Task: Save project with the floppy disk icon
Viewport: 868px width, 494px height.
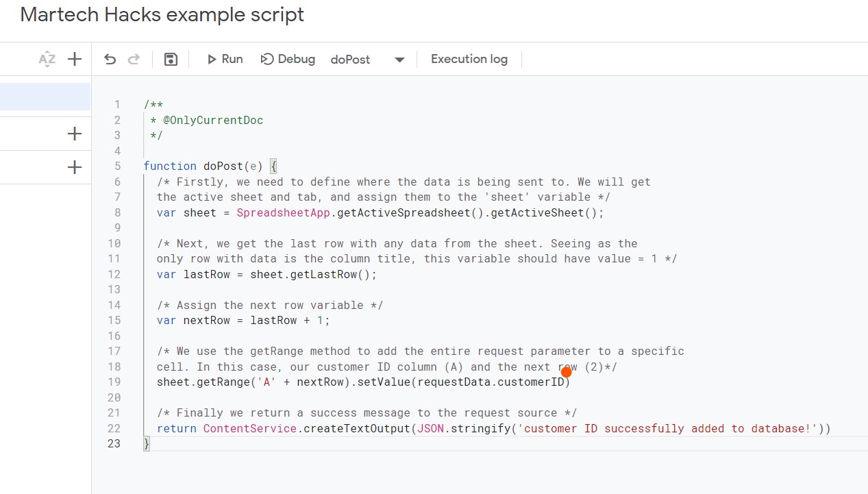Action: [171, 60]
